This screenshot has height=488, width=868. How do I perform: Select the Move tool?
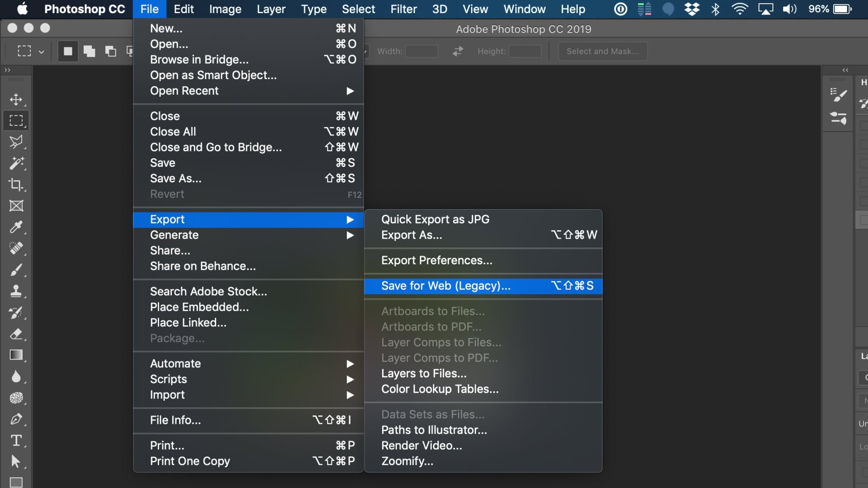17,100
